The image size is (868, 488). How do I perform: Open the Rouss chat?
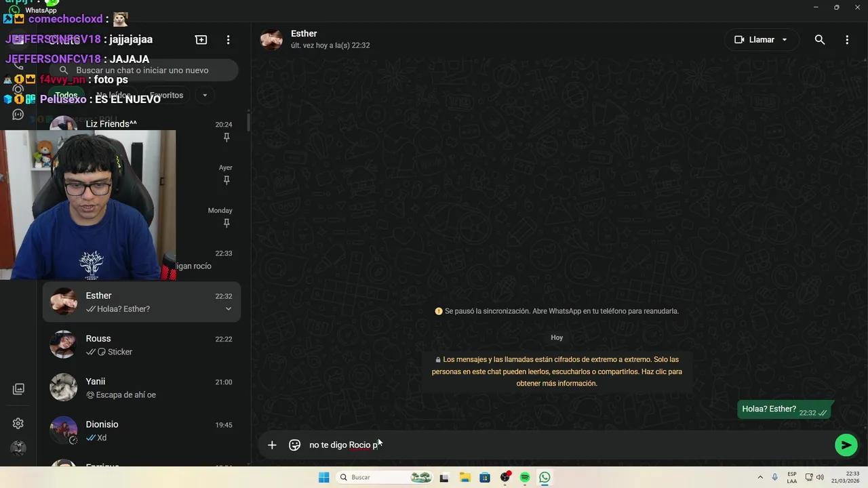click(x=142, y=344)
